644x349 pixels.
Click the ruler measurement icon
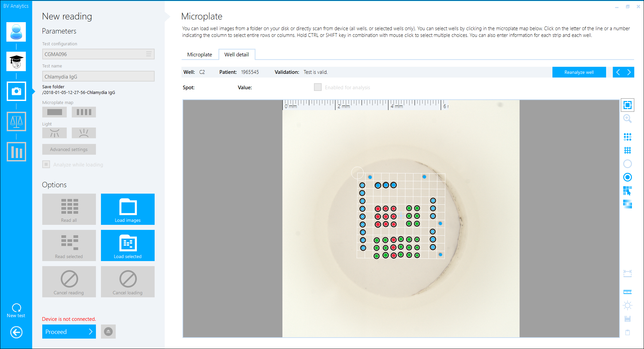(628, 291)
